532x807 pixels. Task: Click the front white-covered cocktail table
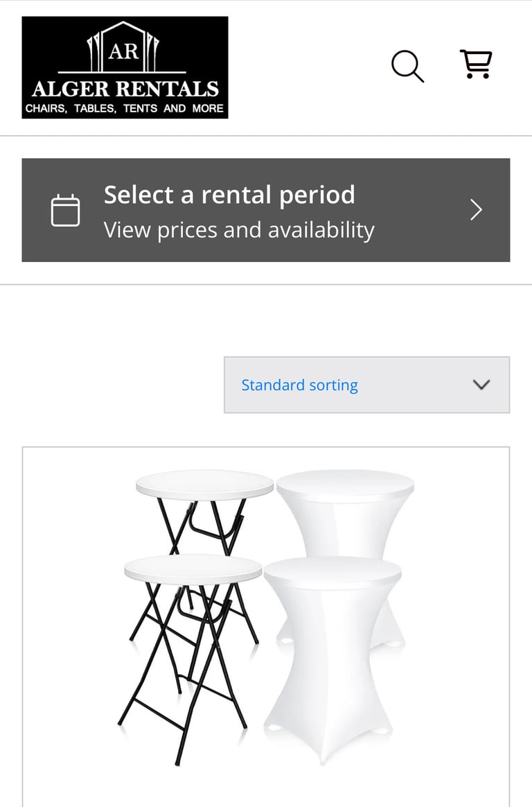click(x=331, y=624)
